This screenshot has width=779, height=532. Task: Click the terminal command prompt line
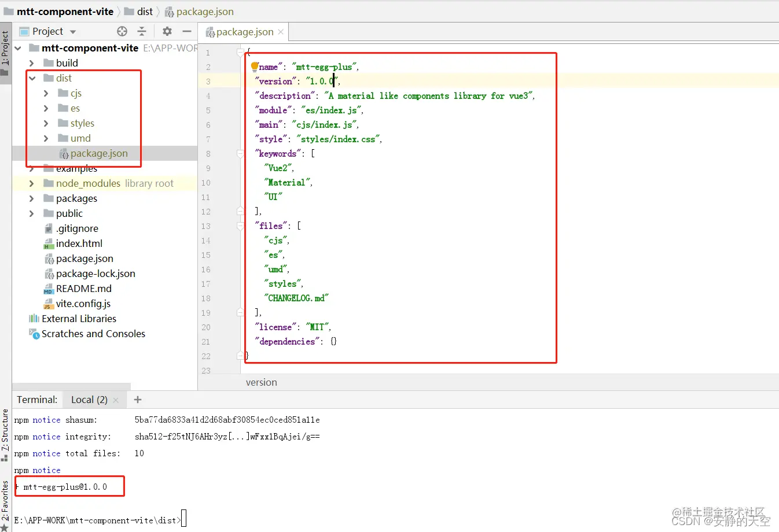tap(100, 520)
